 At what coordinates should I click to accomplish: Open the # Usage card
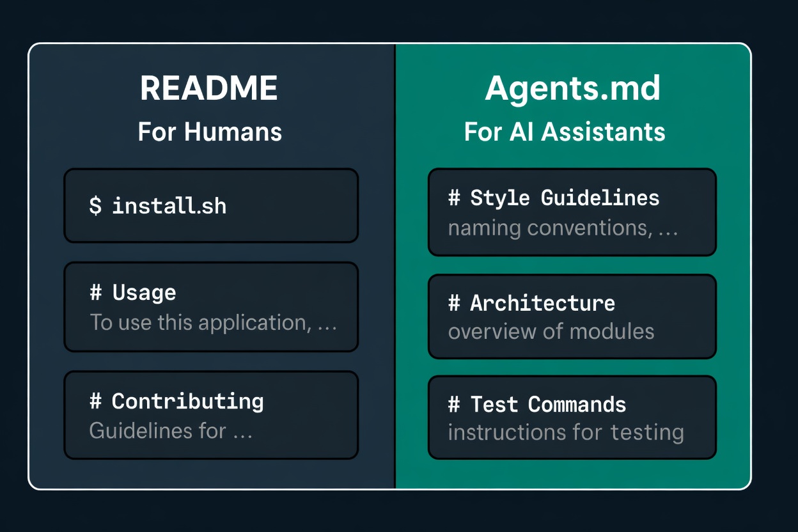pos(211,307)
